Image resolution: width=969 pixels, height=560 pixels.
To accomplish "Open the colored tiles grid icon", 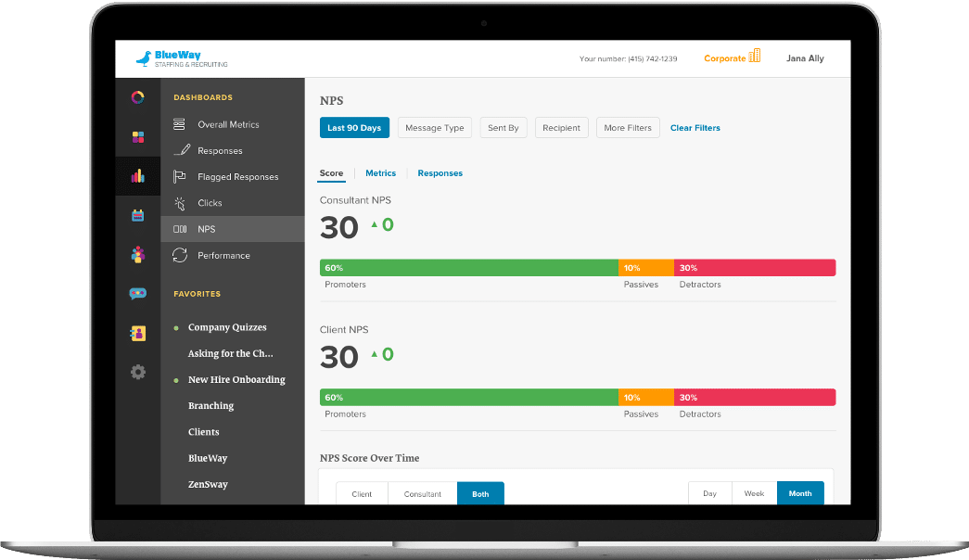I will click(137, 137).
